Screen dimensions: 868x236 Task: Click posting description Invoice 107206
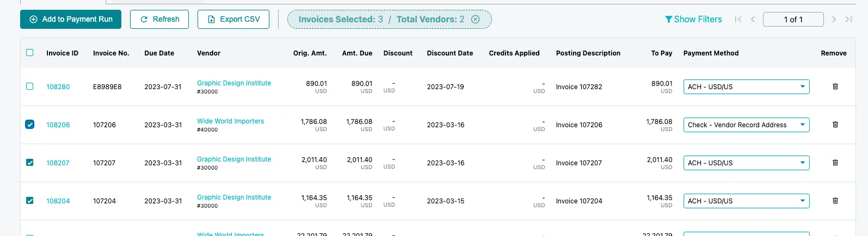(x=579, y=125)
